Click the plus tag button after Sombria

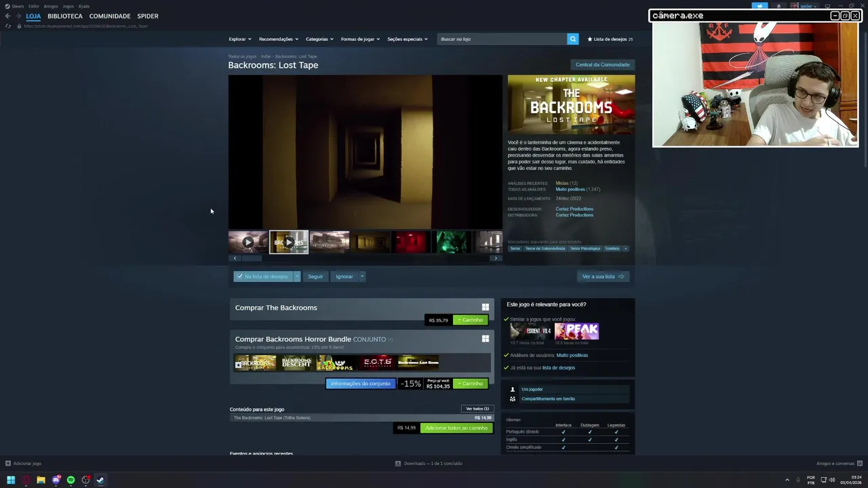coord(625,249)
